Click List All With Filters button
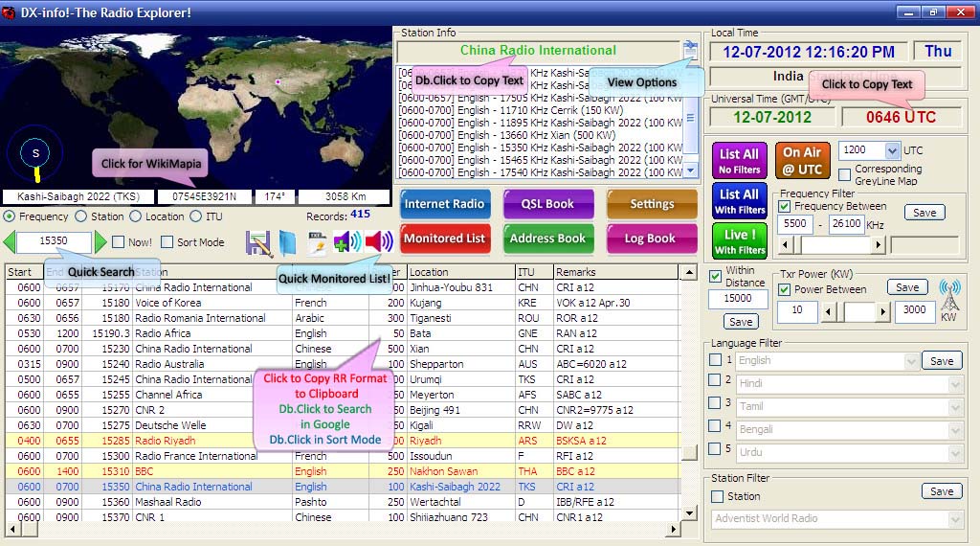 click(740, 201)
